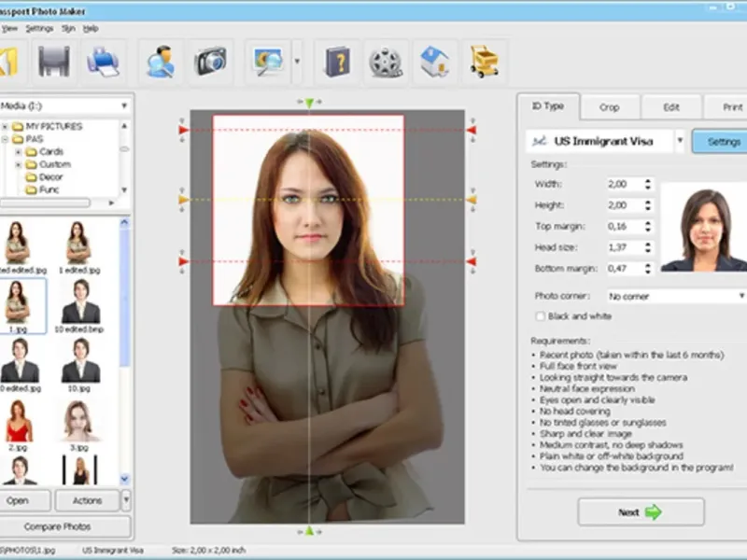Image resolution: width=747 pixels, height=560 pixels.
Task: Click the green top center crop marker
Action: pos(309,102)
